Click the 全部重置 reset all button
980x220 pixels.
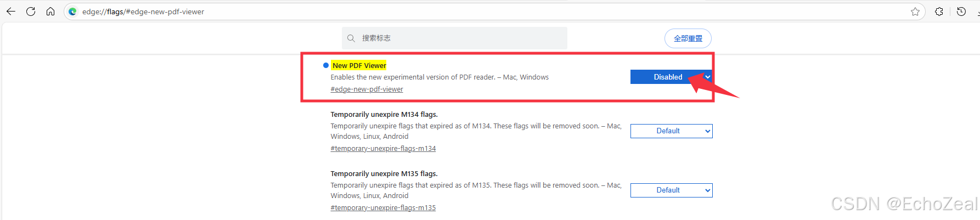click(688, 38)
